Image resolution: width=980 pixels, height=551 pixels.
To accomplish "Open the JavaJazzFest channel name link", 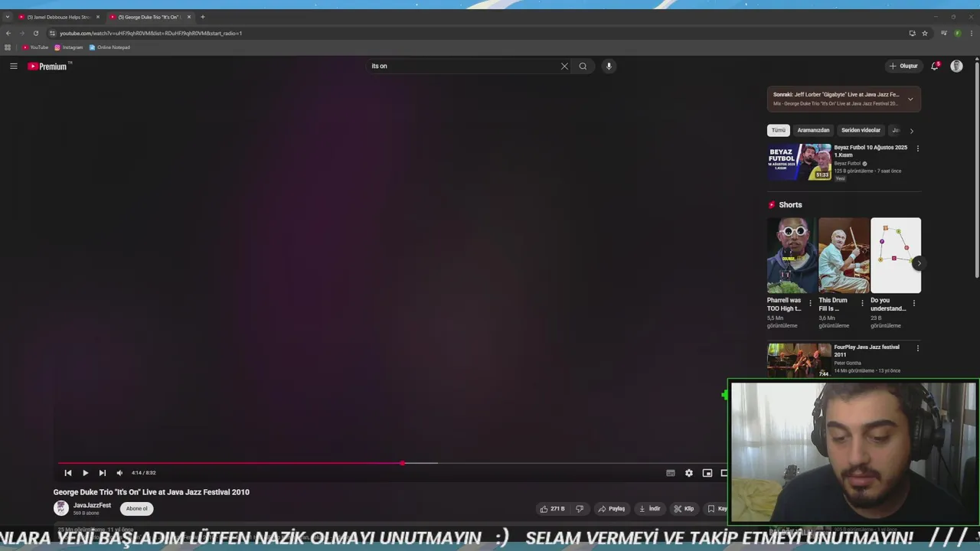I will [x=92, y=505].
